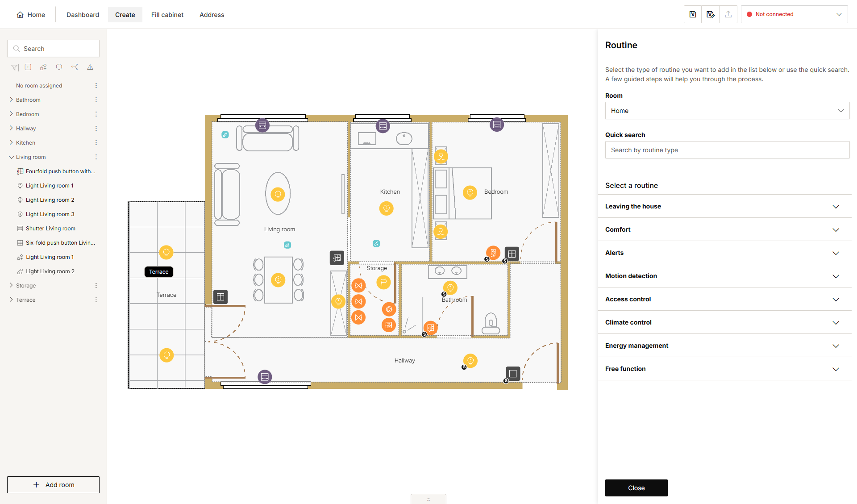Click the Save as icon with pencil

(711, 14)
